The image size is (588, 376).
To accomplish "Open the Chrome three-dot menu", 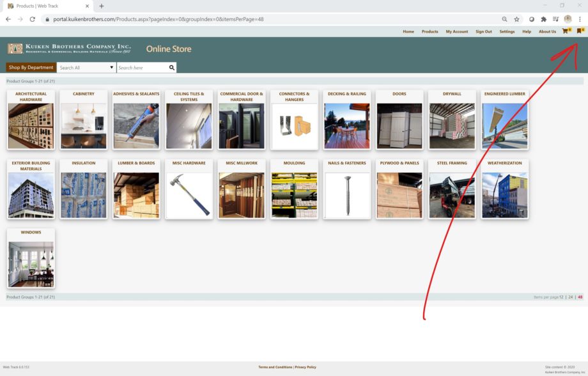I will 580,19.
